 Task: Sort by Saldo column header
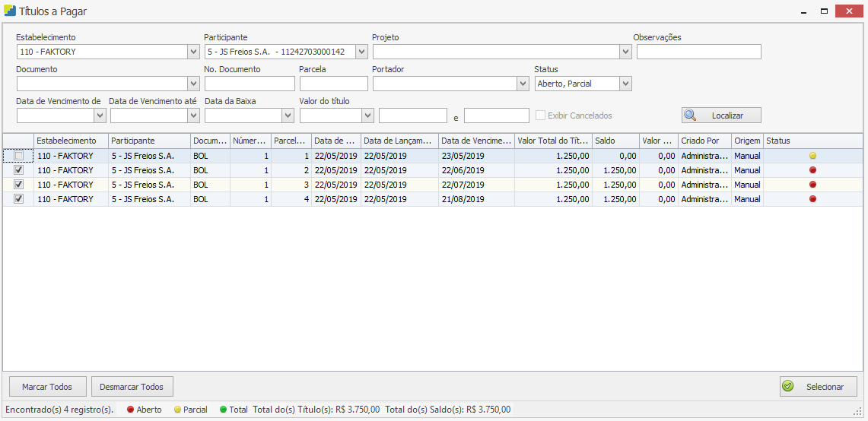615,141
